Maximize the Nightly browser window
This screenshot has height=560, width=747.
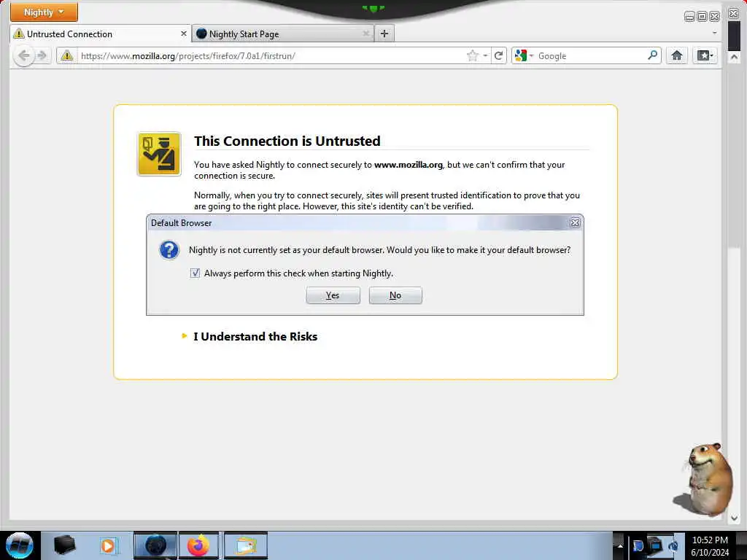pos(703,17)
